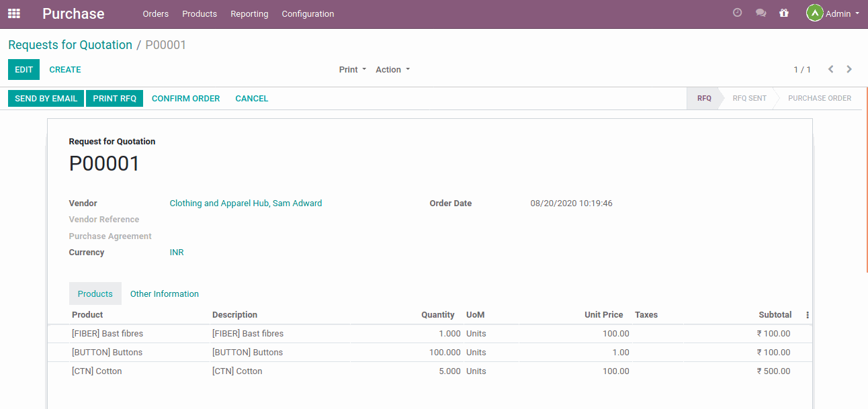Return to Requests for Quotation list via breadcrumb
Image resolution: width=868 pixels, height=409 pixels.
coord(70,45)
